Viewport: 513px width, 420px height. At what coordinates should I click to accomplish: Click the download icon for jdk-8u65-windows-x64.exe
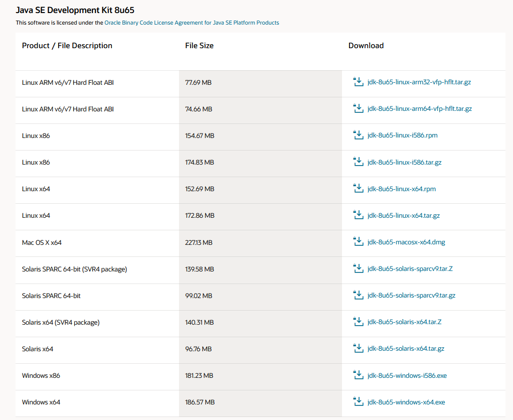(x=358, y=401)
